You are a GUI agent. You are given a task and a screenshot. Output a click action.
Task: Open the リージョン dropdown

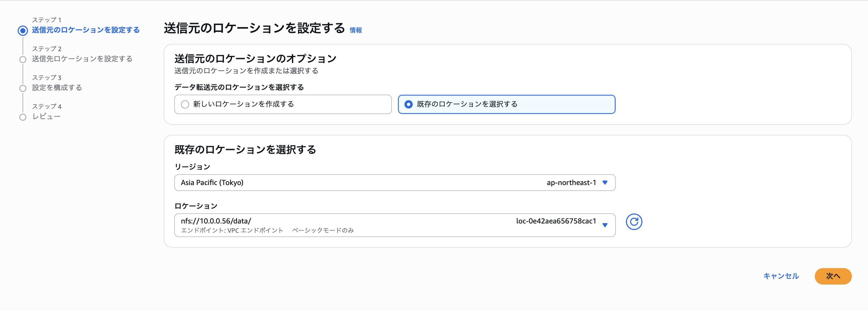(x=394, y=183)
